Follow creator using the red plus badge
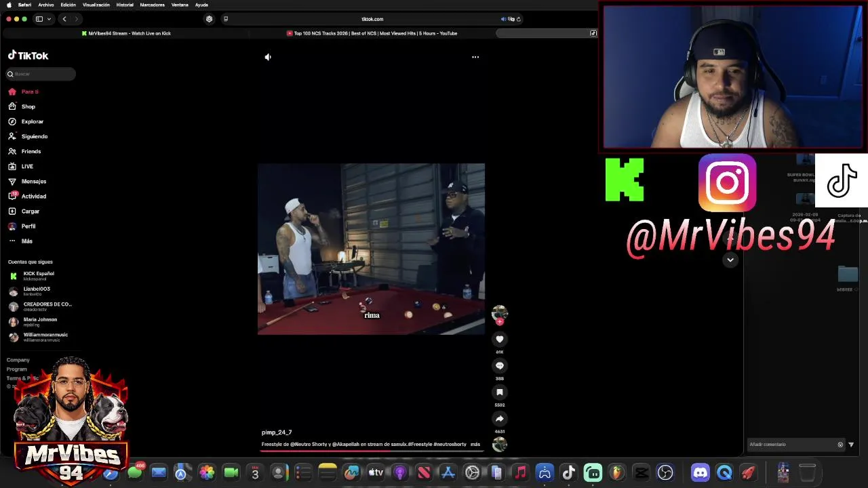Screen dimensions: 868x488 tap(500, 322)
